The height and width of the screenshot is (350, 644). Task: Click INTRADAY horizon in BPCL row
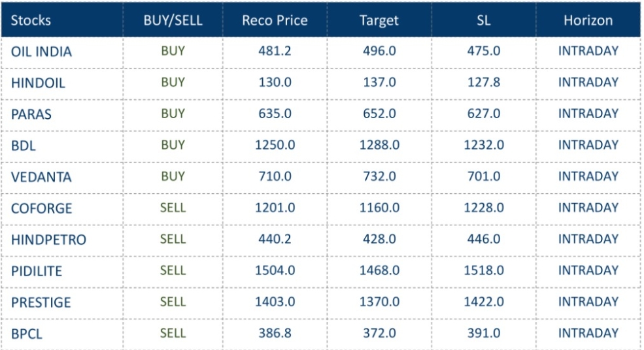tap(588, 333)
